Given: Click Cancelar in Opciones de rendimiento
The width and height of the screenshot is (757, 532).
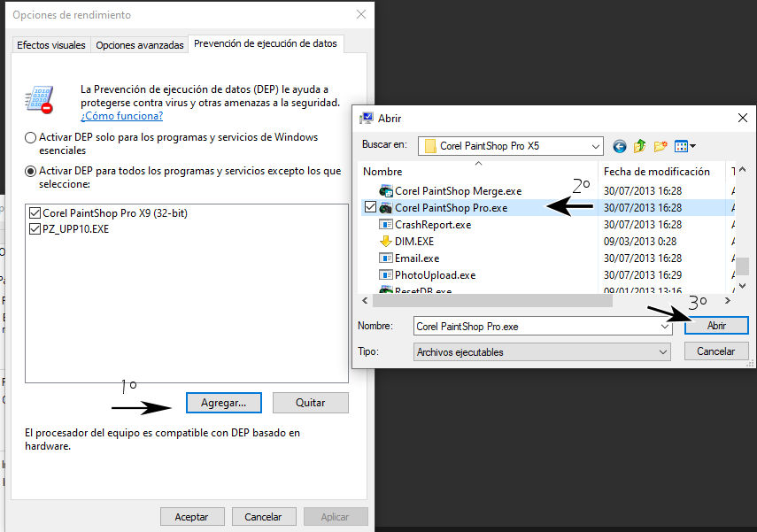Looking at the screenshot, I should (263, 517).
